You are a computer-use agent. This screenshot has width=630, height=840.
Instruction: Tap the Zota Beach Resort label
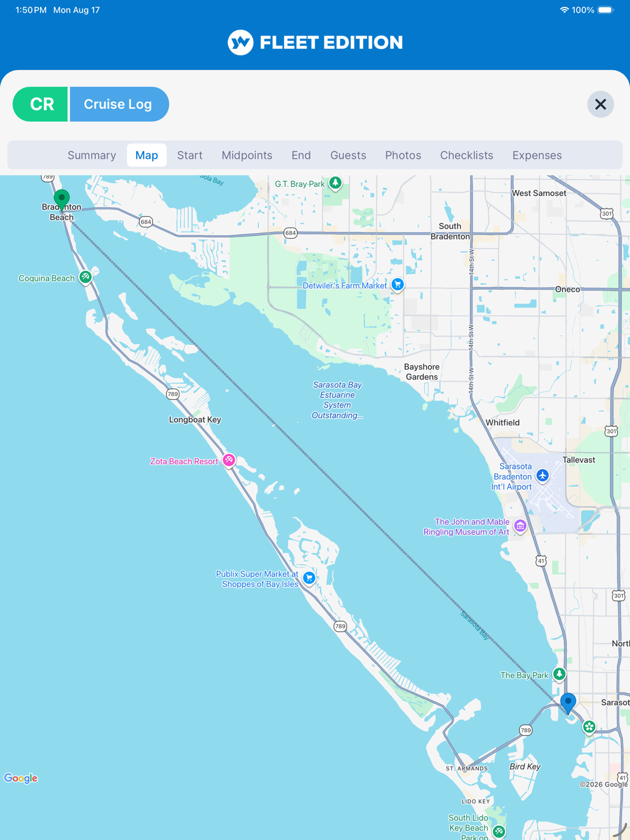coord(184,461)
